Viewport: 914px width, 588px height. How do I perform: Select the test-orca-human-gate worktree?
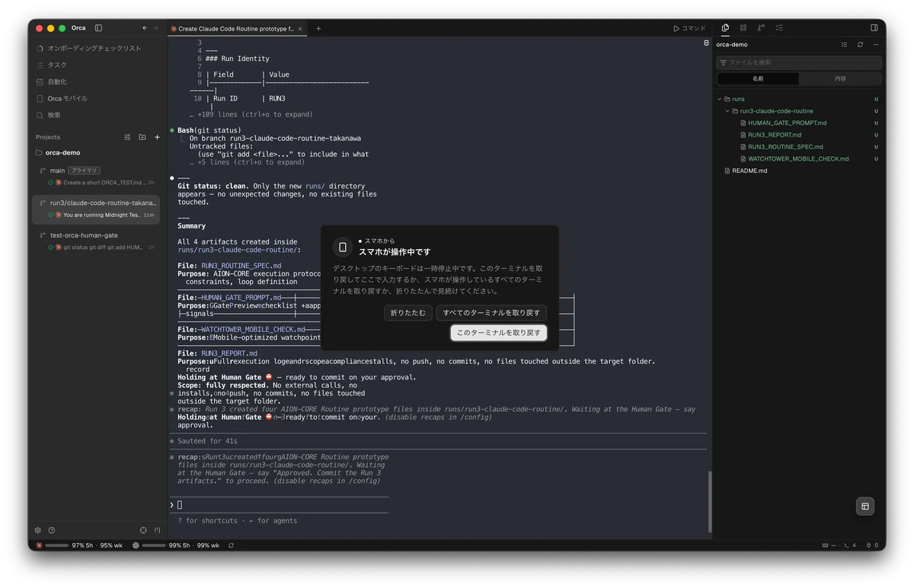click(84, 235)
